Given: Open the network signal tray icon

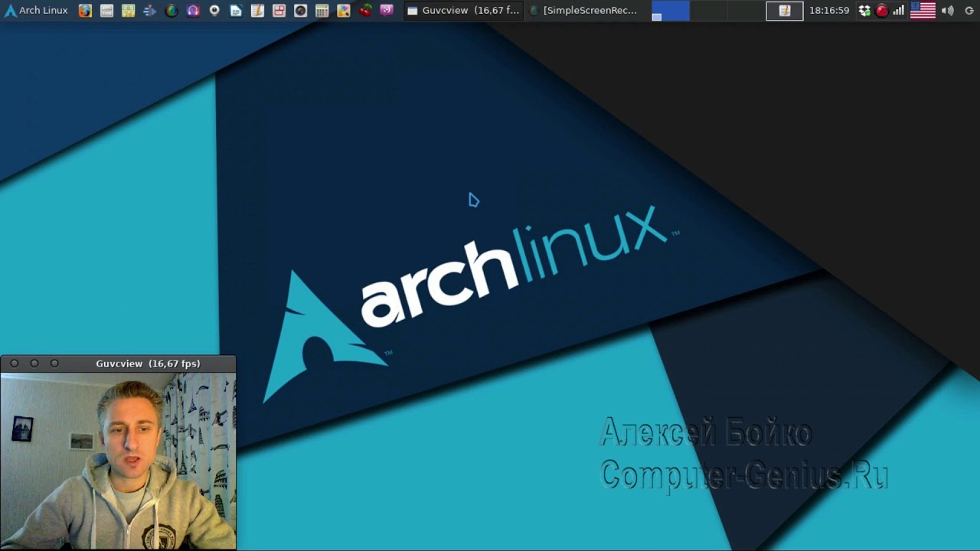Looking at the screenshot, I should [898, 11].
